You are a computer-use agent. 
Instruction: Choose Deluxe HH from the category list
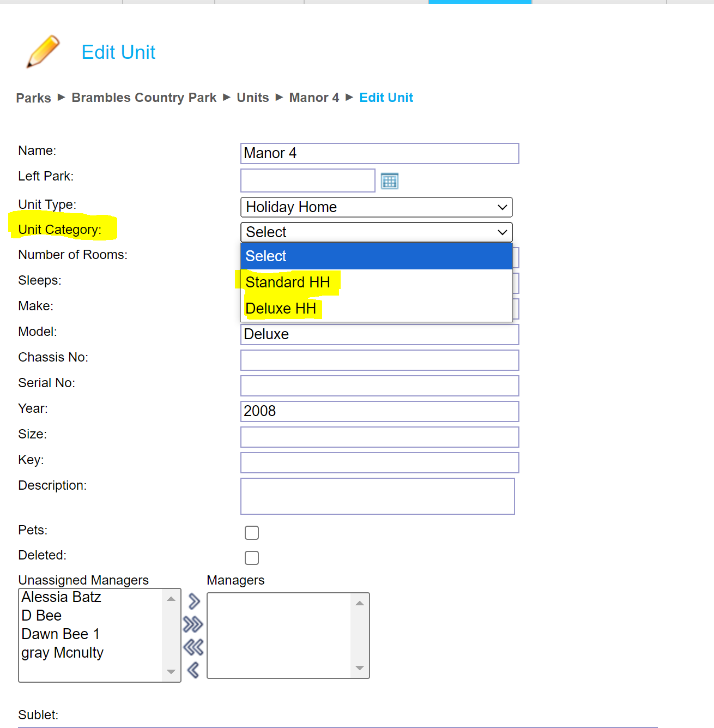(x=281, y=309)
